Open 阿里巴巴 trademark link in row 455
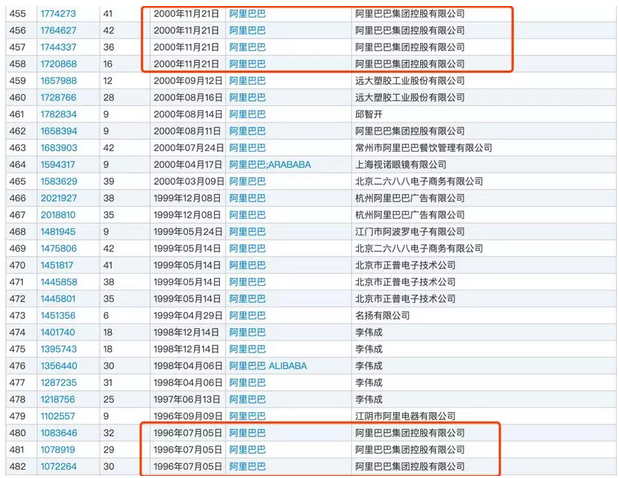 pyautogui.click(x=248, y=14)
